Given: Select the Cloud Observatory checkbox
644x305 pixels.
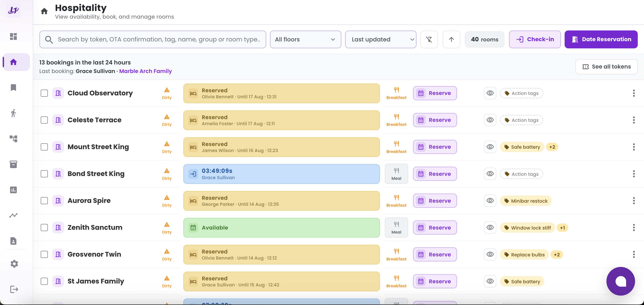Looking at the screenshot, I should pyautogui.click(x=44, y=93).
